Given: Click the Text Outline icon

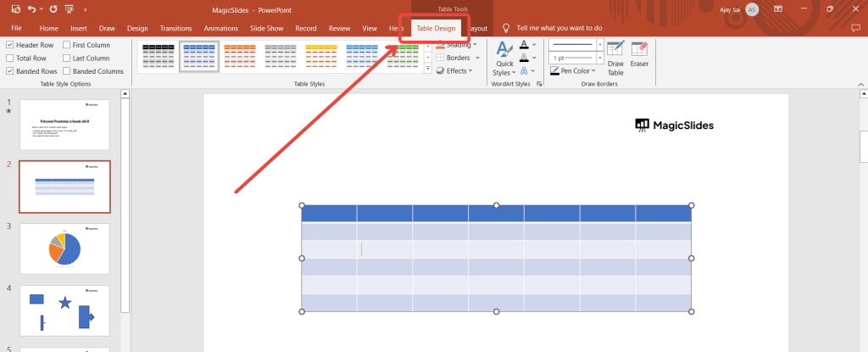Looking at the screenshot, I should 524,58.
